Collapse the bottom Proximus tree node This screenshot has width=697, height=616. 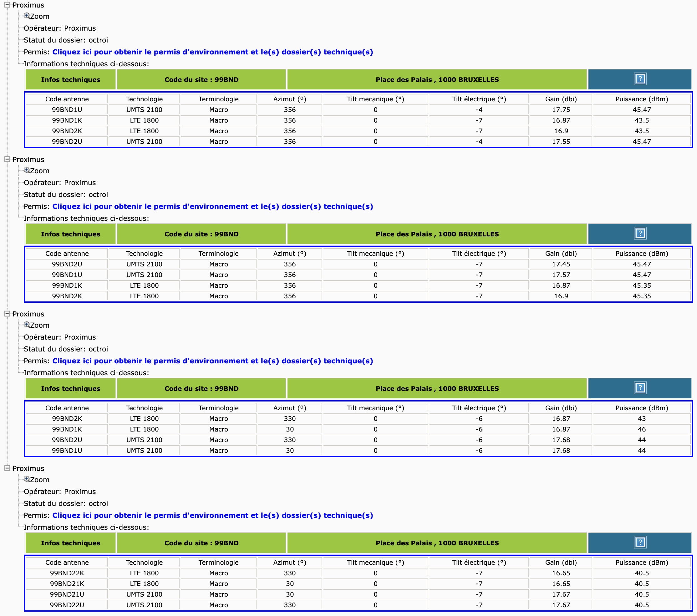(7, 468)
